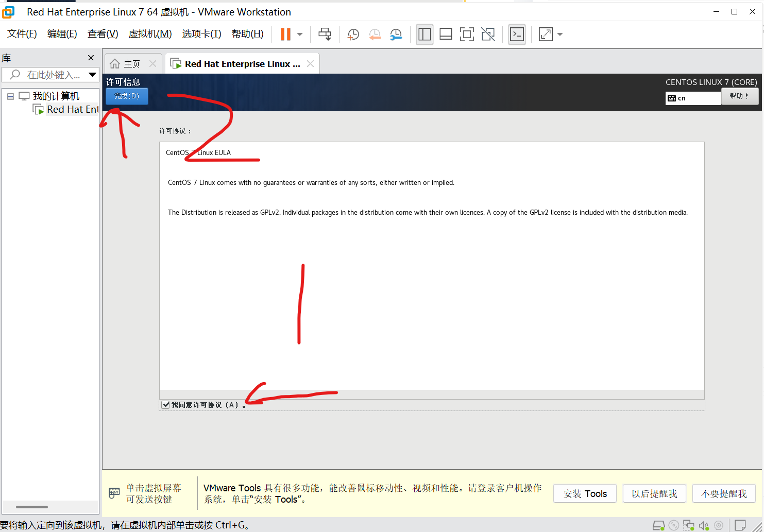Image resolution: width=764 pixels, height=532 pixels.
Task: Open the library search dropdown arrow
Action: coord(93,75)
